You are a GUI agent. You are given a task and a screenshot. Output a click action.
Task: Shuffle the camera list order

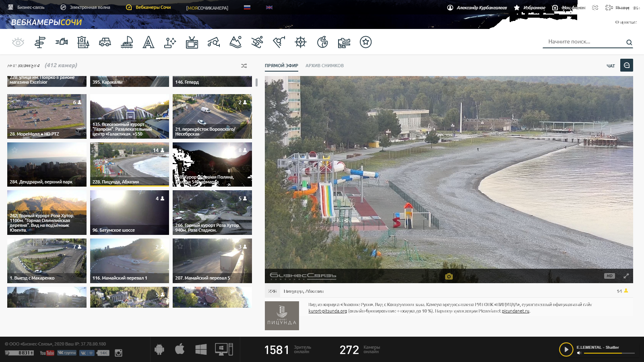point(244,66)
